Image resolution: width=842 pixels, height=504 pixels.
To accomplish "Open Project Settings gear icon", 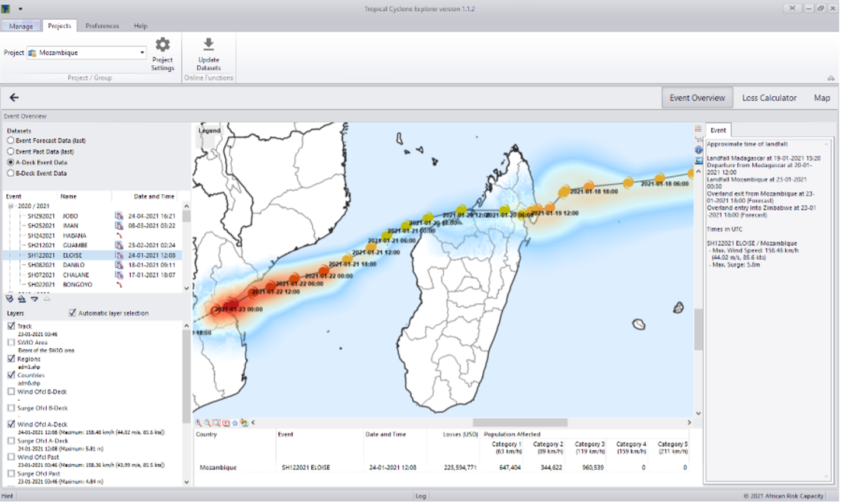I will (162, 45).
